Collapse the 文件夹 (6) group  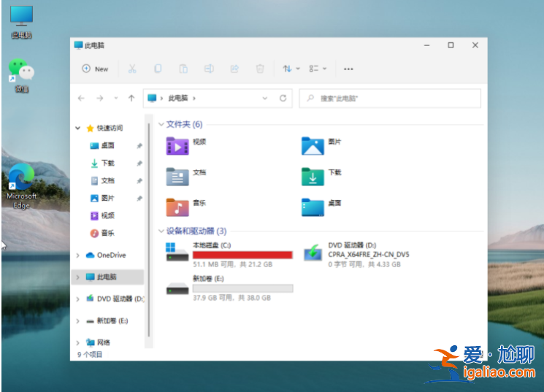[161, 124]
